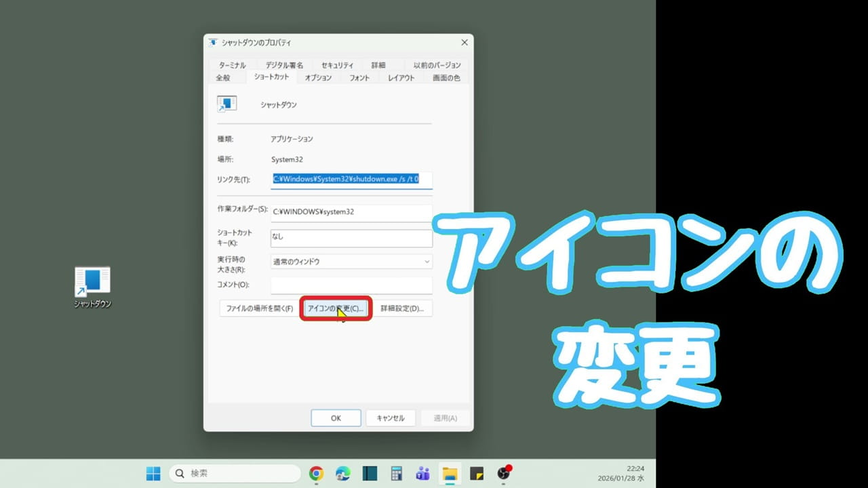Viewport: 868px width, 488px height.
Task: Open Sticky Notes from the taskbar
Action: tap(476, 474)
